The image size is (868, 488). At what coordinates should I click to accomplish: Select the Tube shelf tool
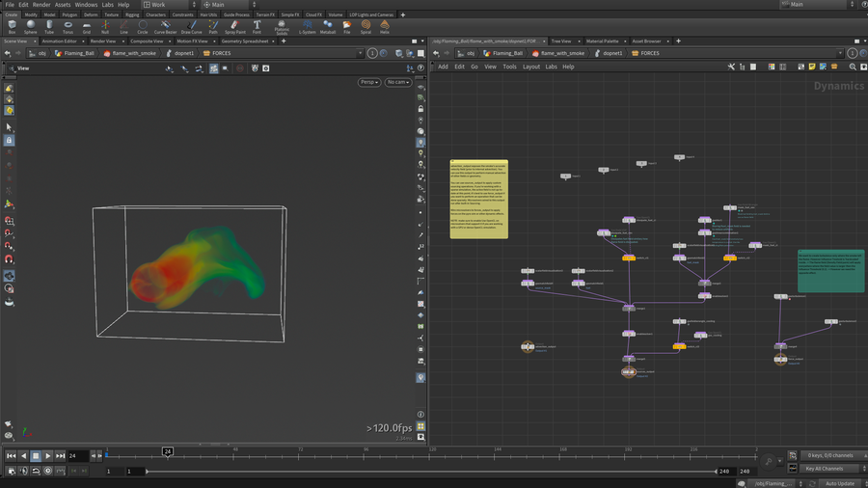click(x=49, y=27)
